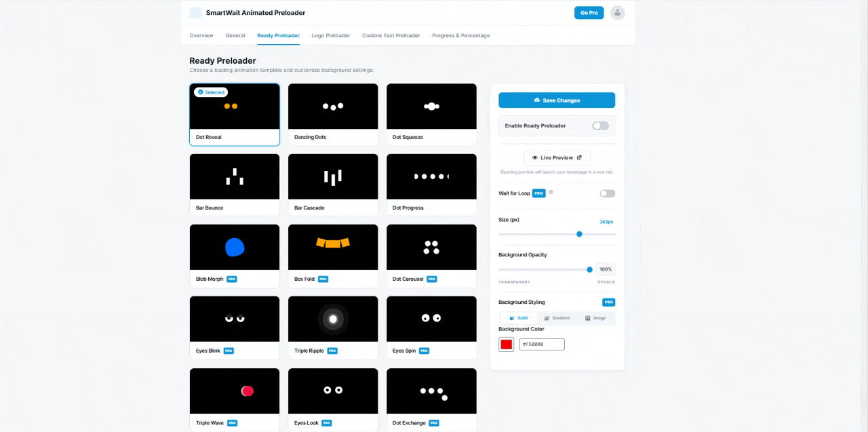The height and width of the screenshot is (432, 868).
Task: Click the PRO badge on Triple Ripple
Action: 332,351
